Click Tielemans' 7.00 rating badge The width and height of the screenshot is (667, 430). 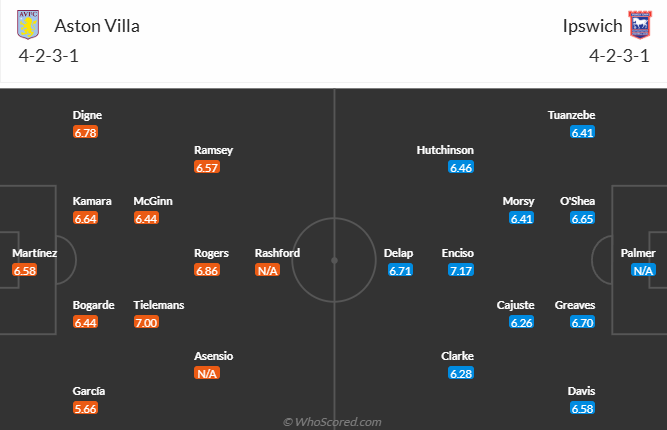pyautogui.click(x=146, y=322)
